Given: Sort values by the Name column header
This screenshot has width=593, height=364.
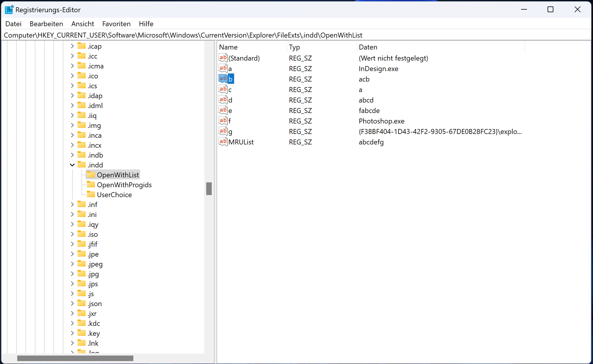Looking at the screenshot, I should click(x=228, y=47).
